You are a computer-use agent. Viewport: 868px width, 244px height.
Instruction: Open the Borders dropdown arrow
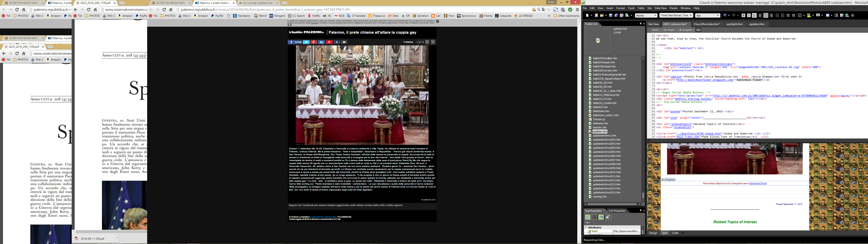pos(804,16)
